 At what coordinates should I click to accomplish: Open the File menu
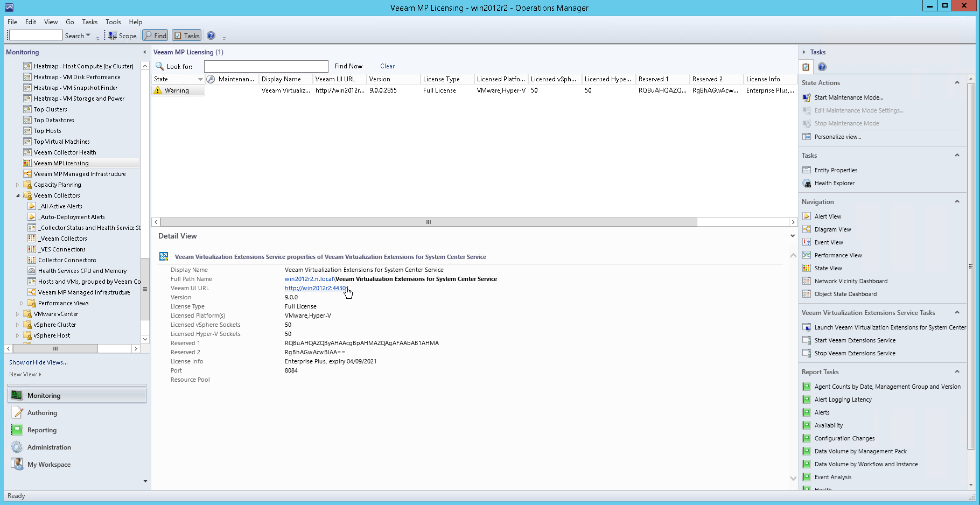pyautogui.click(x=12, y=22)
